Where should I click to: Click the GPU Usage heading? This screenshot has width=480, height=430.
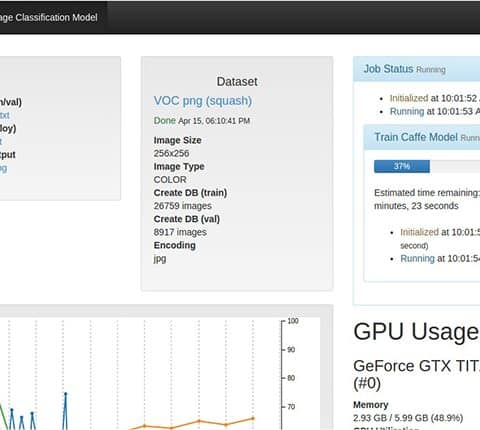click(x=416, y=332)
